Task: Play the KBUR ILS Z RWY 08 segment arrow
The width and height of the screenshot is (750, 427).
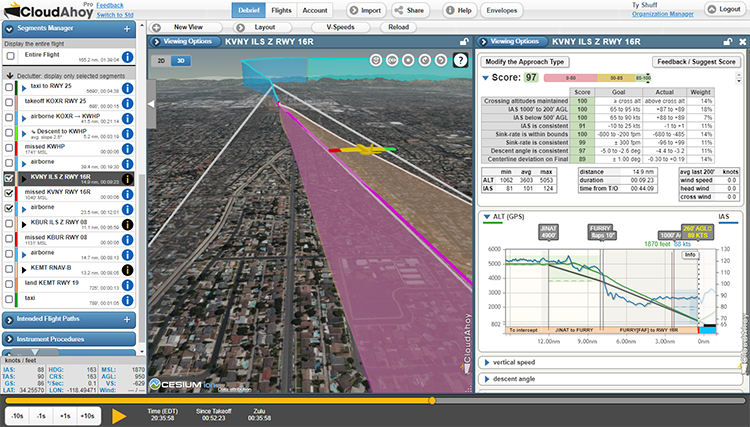Action: (x=24, y=224)
